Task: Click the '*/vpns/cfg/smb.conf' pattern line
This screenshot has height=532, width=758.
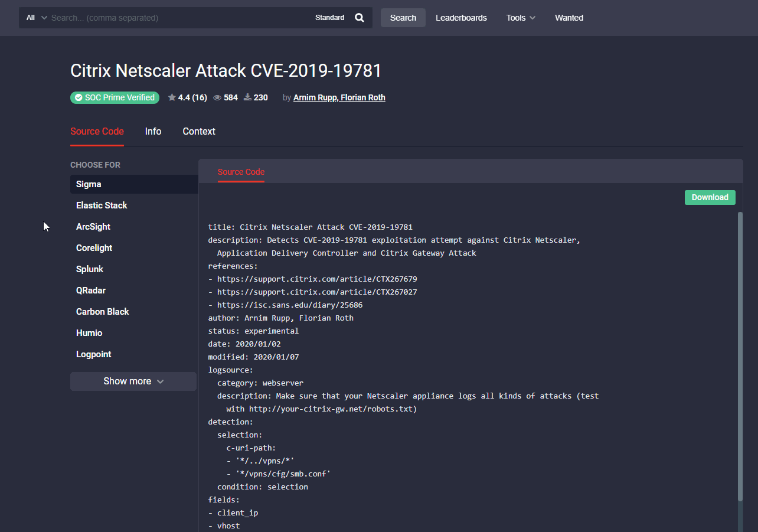Action: point(279,474)
